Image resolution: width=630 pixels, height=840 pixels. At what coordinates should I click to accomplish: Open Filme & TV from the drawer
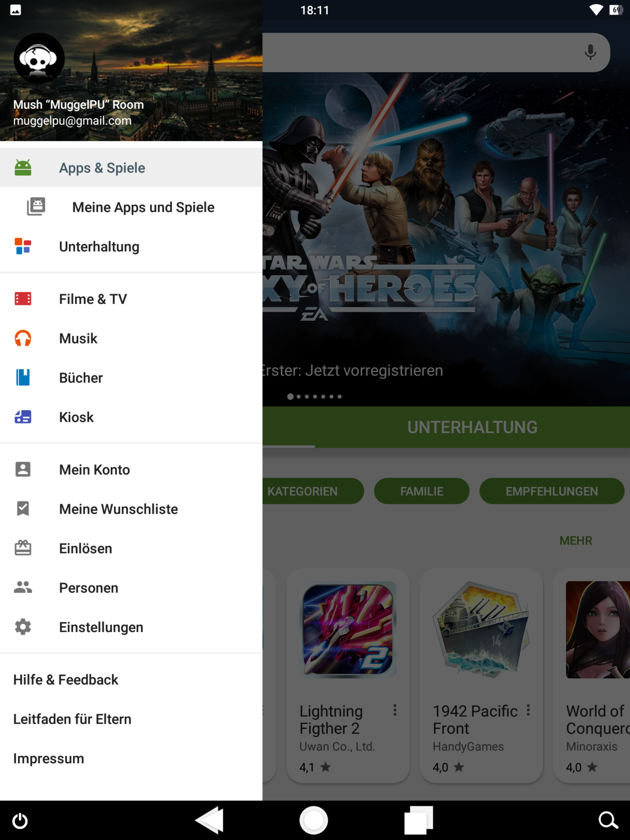click(x=93, y=299)
